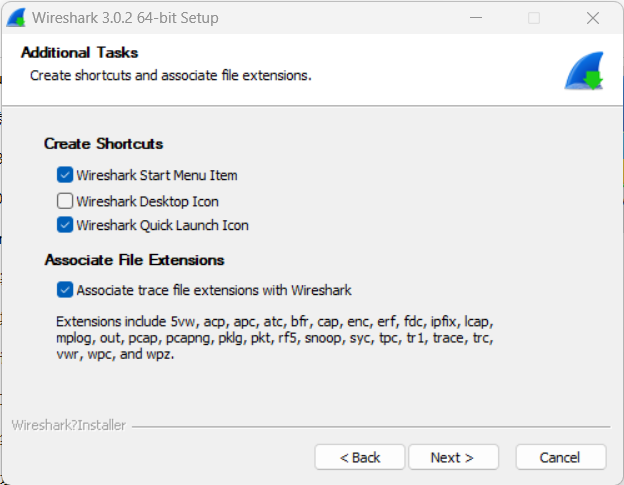Click the 'Associate File Extensions' section label

click(134, 260)
